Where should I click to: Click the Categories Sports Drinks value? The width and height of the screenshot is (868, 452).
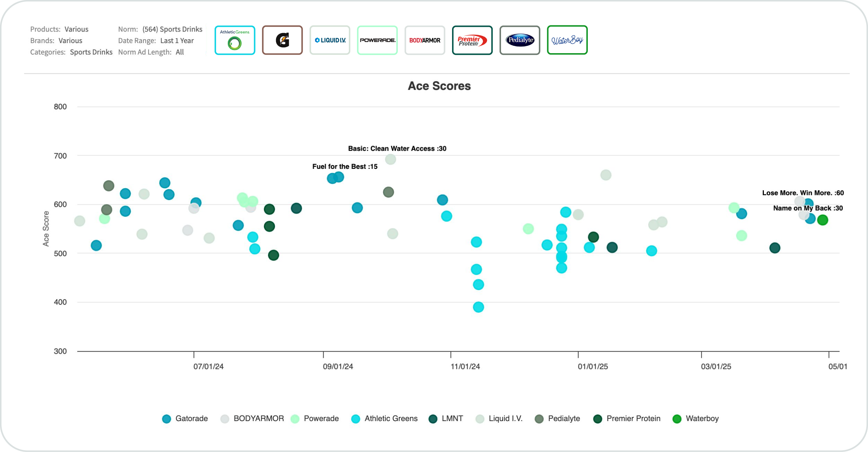(91, 52)
